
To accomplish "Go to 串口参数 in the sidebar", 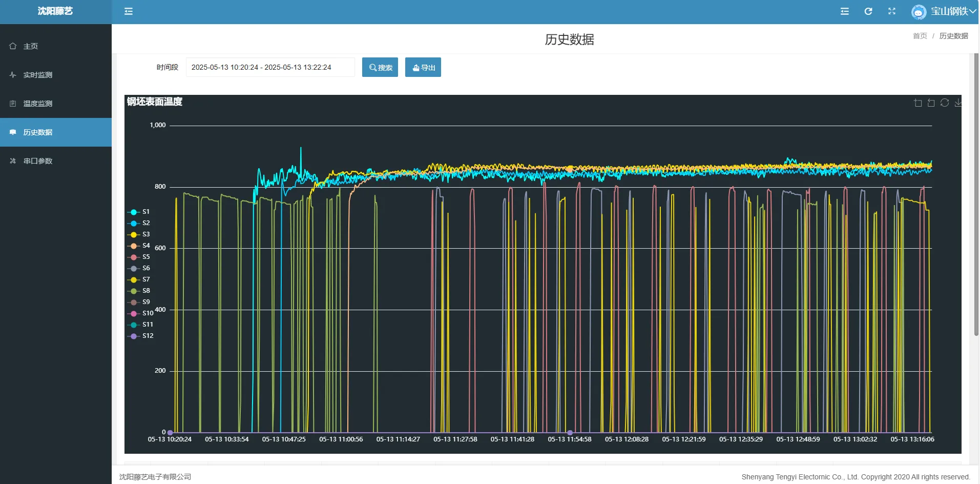I will coord(38,161).
